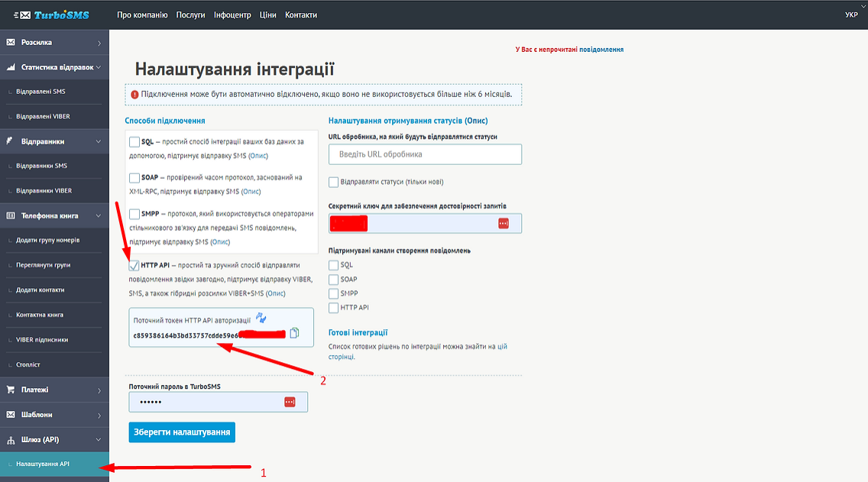The width and height of the screenshot is (868, 482).
Task: Focus the Поточний пароль в TurboSMS field
Action: pyautogui.click(x=218, y=402)
